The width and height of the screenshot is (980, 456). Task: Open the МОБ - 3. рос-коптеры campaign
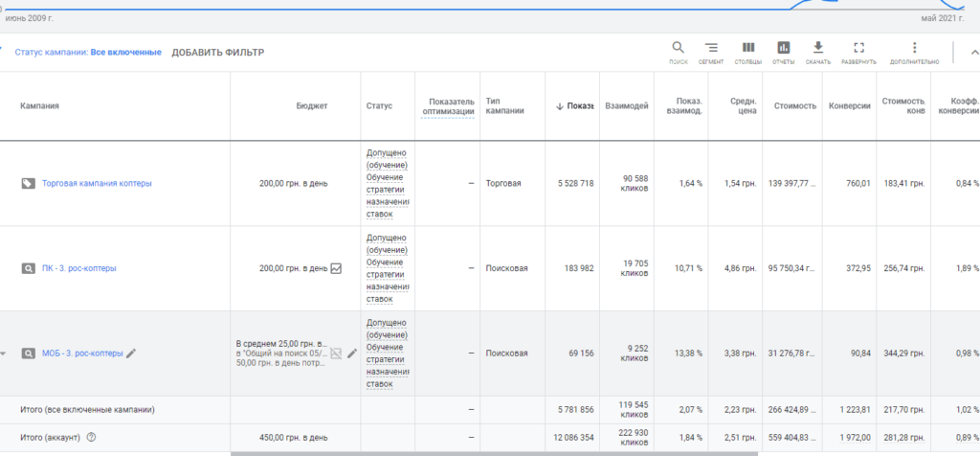click(x=82, y=353)
